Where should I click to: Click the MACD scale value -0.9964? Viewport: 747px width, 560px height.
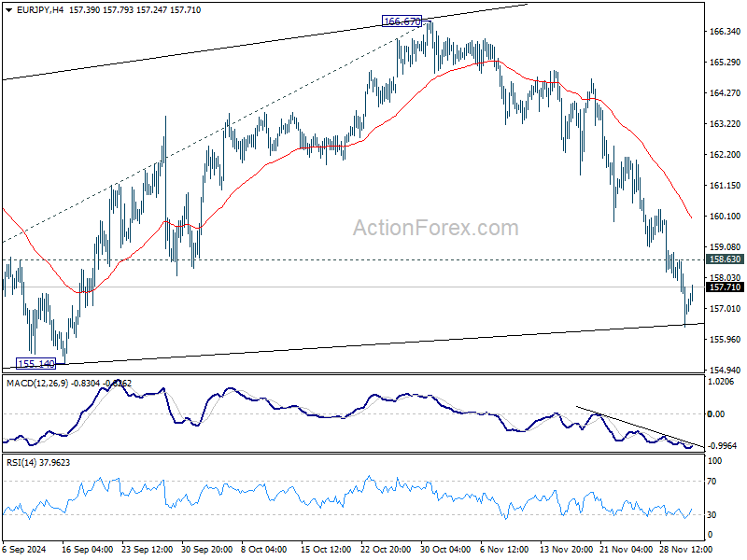(x=723, y=446)
